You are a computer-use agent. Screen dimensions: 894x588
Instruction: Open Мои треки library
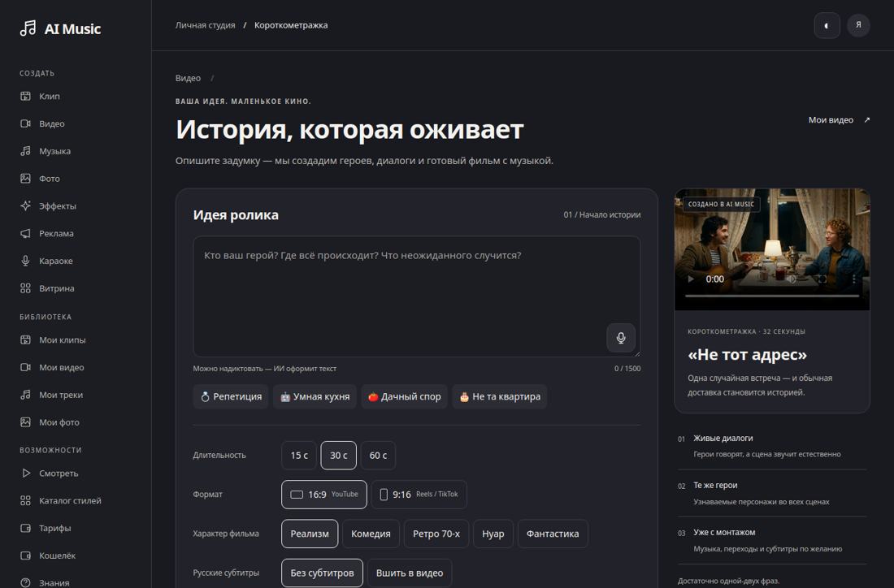point(51,395)
